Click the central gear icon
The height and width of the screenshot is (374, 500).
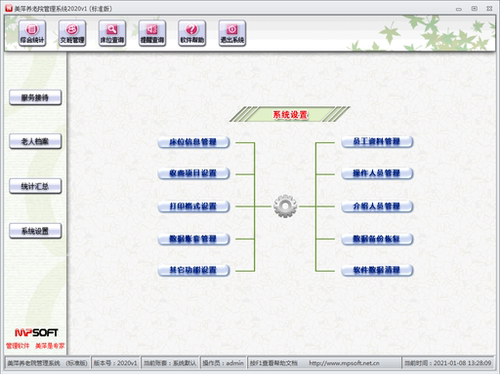click(285, 206)
